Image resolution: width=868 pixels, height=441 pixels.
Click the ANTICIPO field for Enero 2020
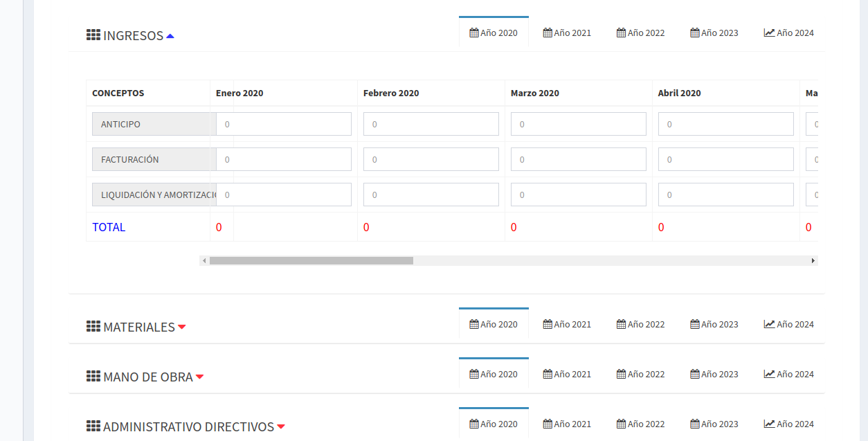tap(284, 124)
